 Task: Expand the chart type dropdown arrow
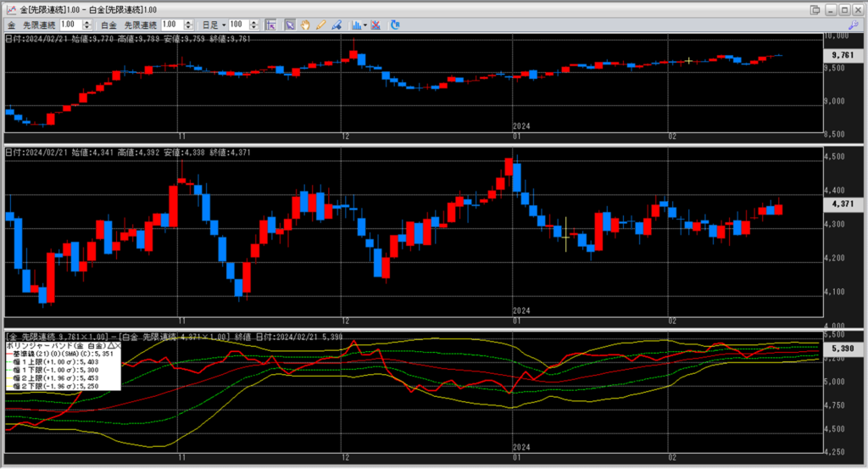[364, 25]
